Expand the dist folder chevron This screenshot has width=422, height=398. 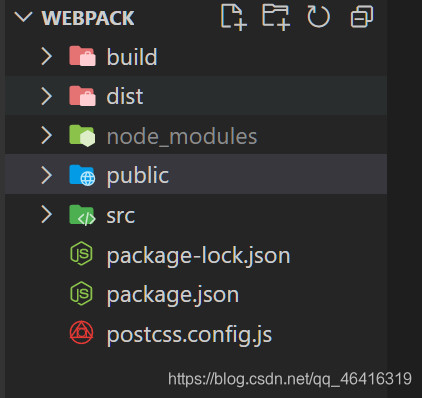click(47, 96)
